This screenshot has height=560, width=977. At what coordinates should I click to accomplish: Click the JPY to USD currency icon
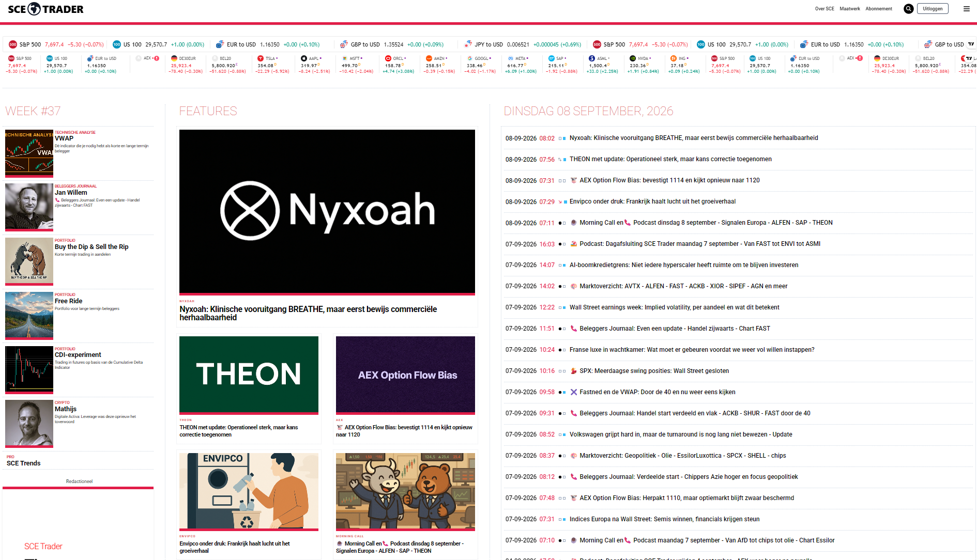tap(468, 44)
